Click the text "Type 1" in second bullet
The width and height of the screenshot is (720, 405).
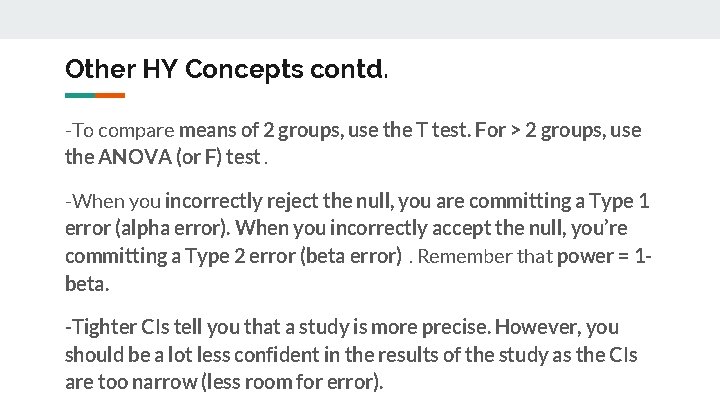pyautogui.click(x=621, y=202)
